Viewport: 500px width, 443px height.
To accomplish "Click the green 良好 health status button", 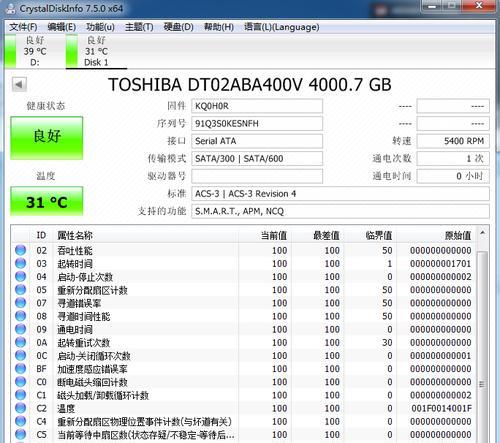I will pyautogui.click(x=47, y=138).
